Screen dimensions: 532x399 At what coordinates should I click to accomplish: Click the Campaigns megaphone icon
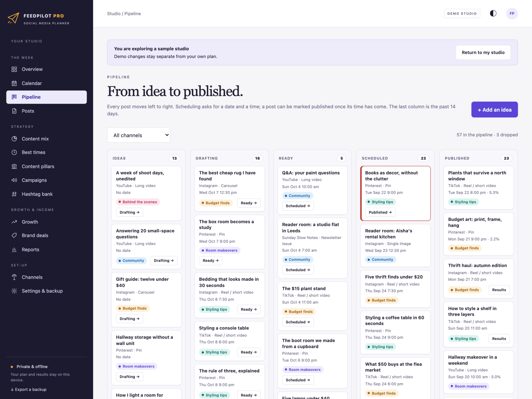pyautogui.click(x=14, y=180)
